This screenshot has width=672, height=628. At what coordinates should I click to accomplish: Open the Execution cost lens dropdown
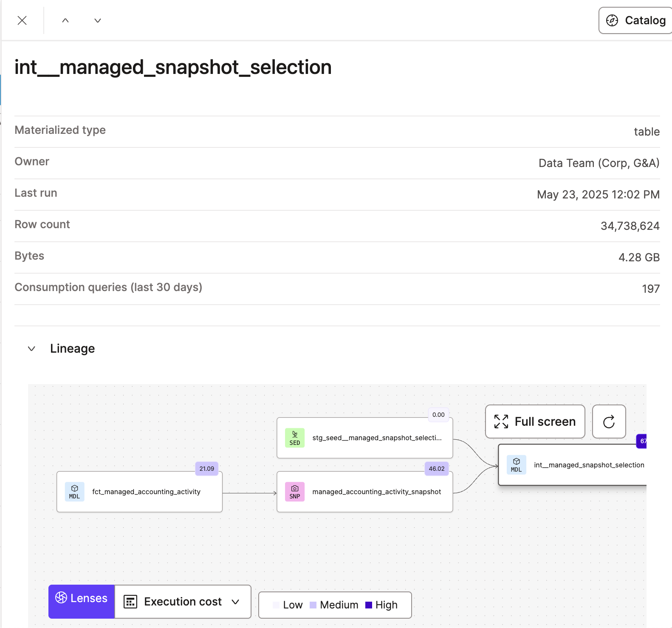point(183,601)
